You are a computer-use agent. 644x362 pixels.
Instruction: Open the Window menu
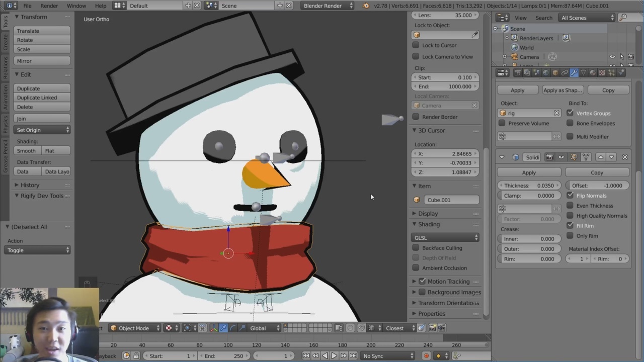pyautogui.click(x=76, y=6)
